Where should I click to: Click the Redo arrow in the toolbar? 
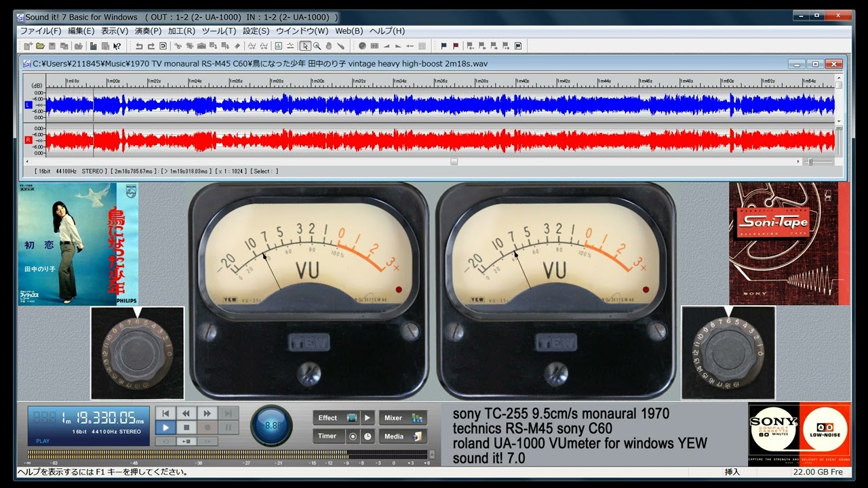coord(151,46)
